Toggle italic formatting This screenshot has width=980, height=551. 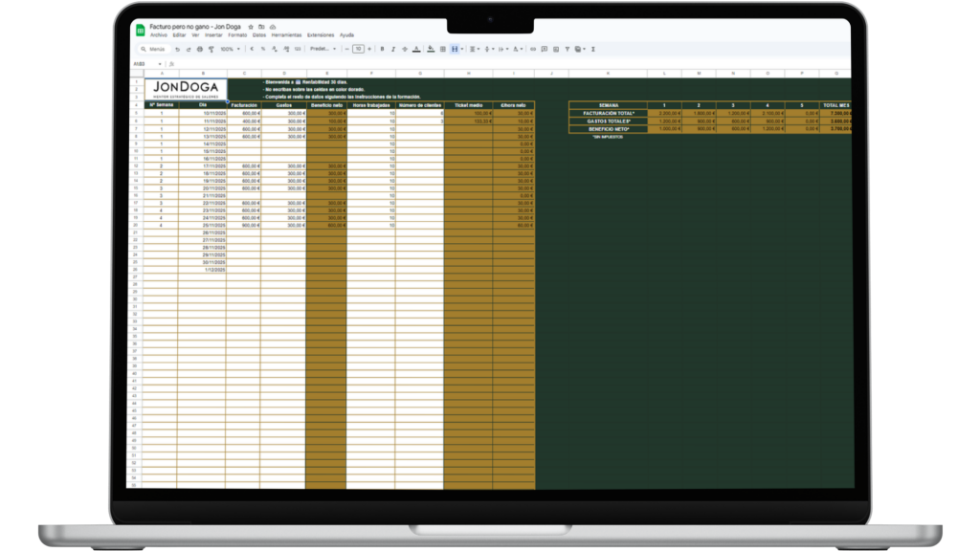[393, 49]
